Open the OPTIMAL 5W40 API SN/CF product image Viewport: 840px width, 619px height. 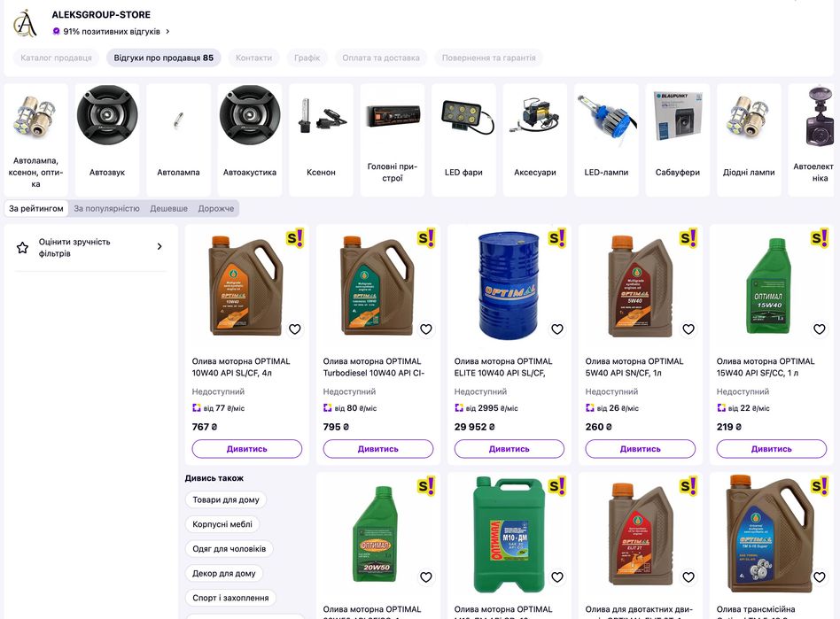[639, 286]
